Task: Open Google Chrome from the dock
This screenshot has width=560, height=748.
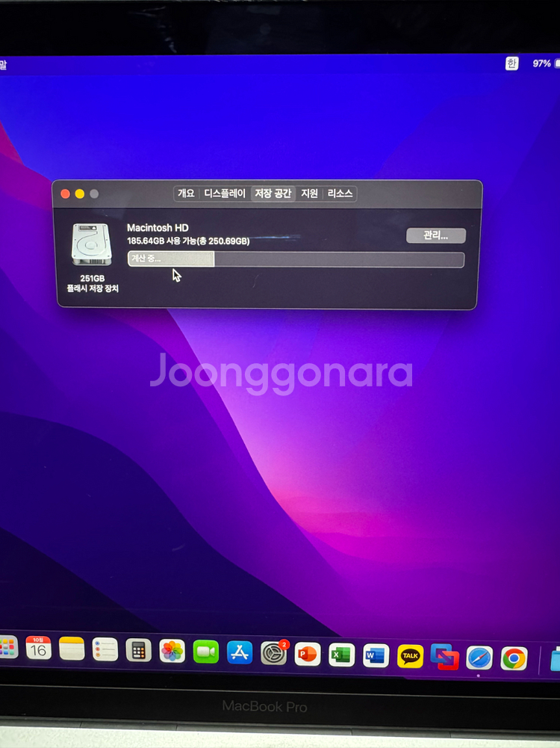Action: (514, 658)
